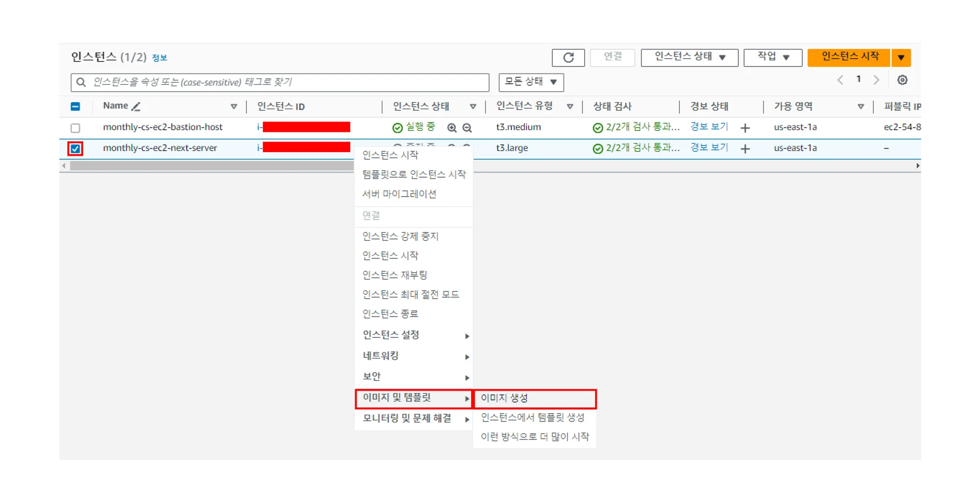Viewport: 980px width, 503px height.
Task: Click status check icon in next-server row
Action: tap(598, 149)
